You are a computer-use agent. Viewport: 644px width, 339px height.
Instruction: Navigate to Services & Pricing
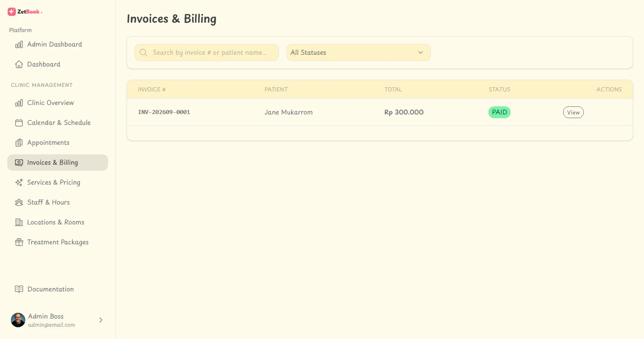point(57,182)
